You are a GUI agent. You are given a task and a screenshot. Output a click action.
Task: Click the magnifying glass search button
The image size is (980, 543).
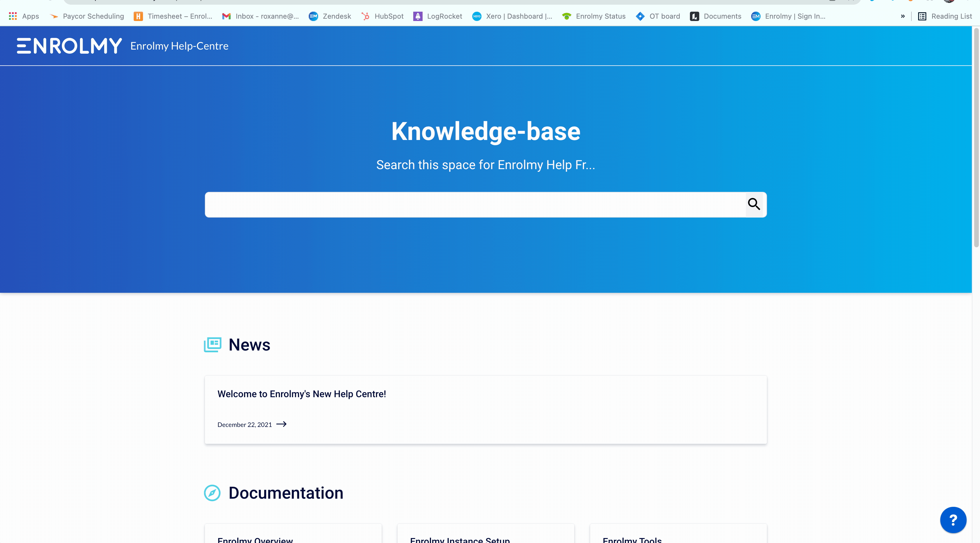[754, 204]
